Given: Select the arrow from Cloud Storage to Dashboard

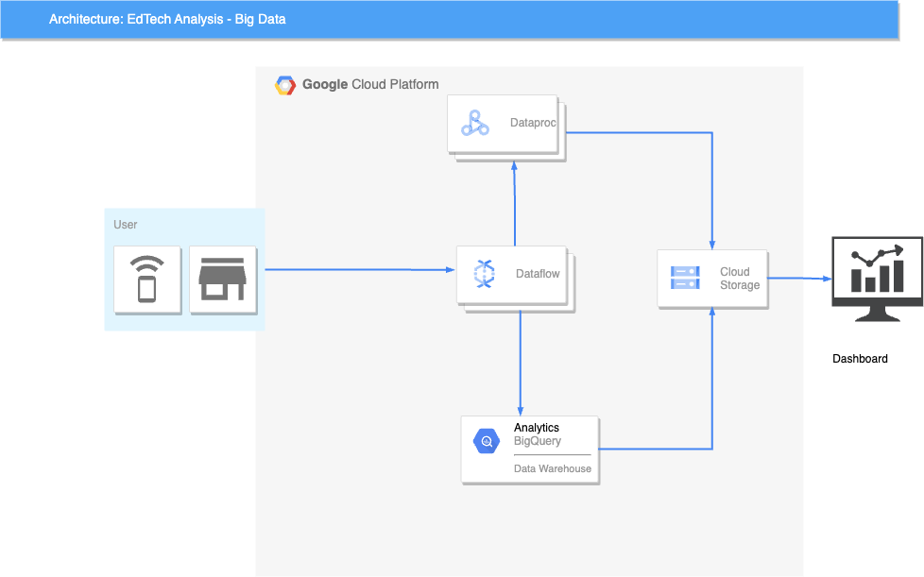Looking at the screenshot, I should [x=799, y=279].
